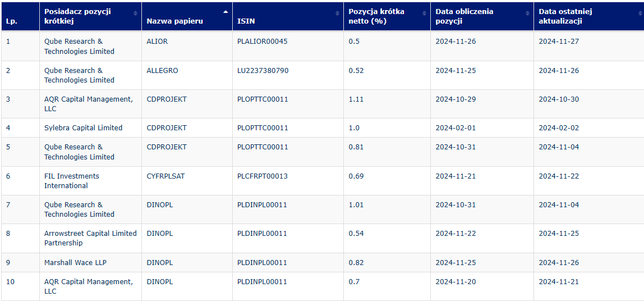
Task: Click row number 9
Action: (8, 262)
